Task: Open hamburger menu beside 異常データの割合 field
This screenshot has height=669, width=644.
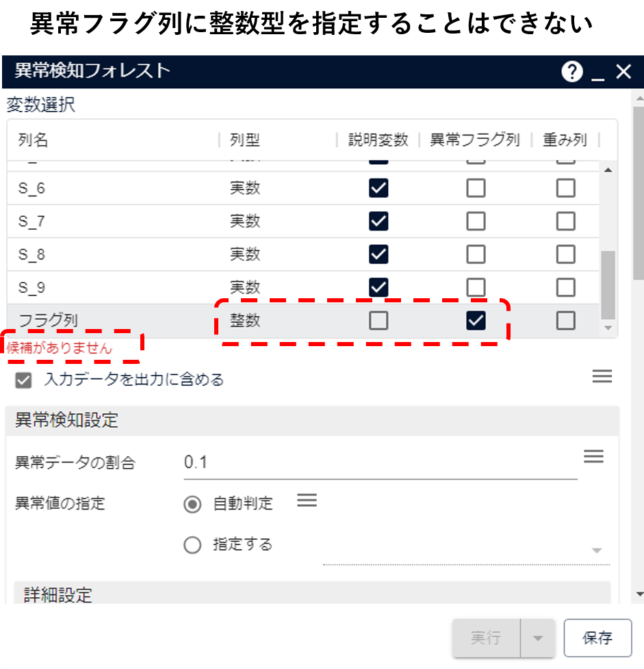Action: click(x=593, y=456)
